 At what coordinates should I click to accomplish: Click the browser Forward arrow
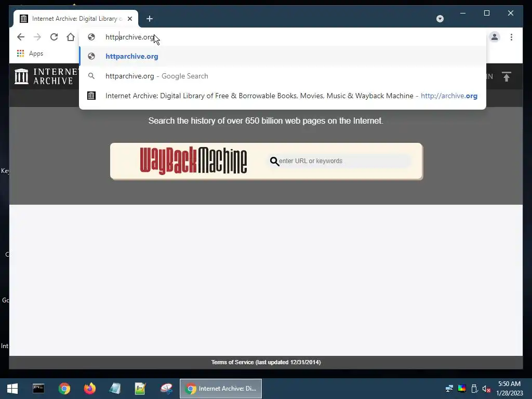[x=37, y=37]
